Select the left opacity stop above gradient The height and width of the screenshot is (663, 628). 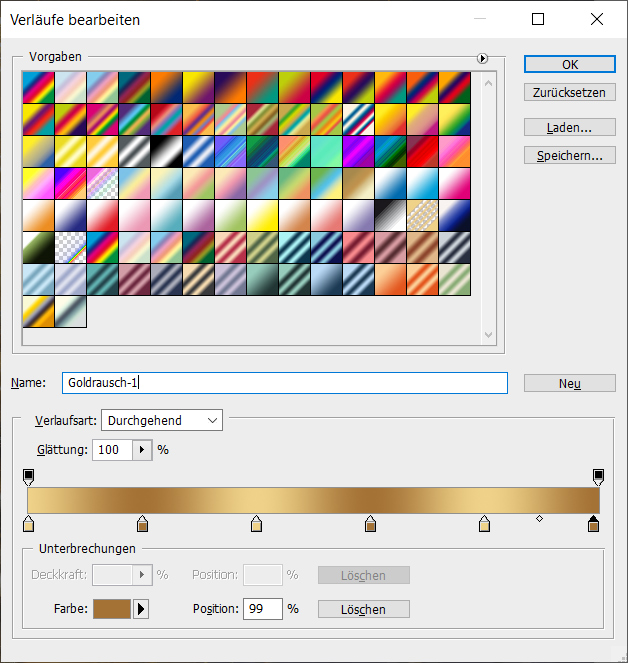pyautogui.click(x=28, y=476)
